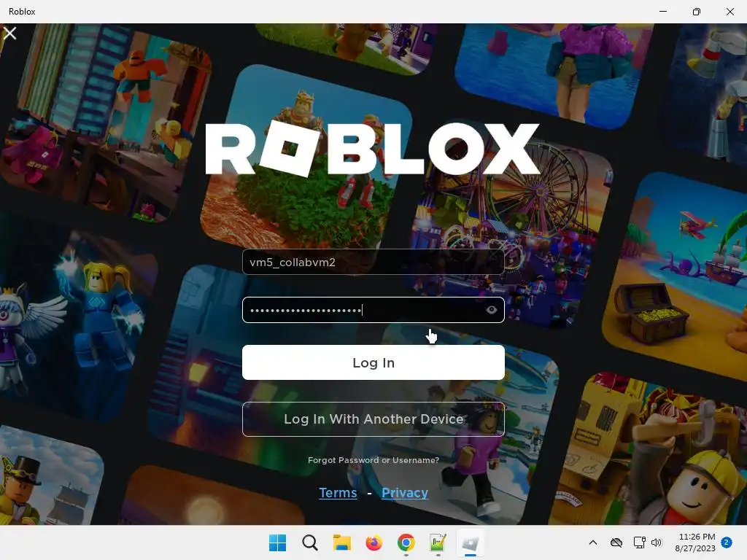Screen dimensions: 747x560
Task: Close the Roblox window
Action: point(729,12)
